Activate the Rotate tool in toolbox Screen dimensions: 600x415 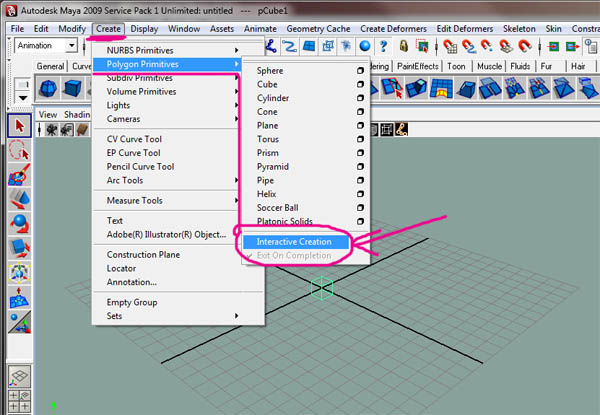(x=19, y=224)
